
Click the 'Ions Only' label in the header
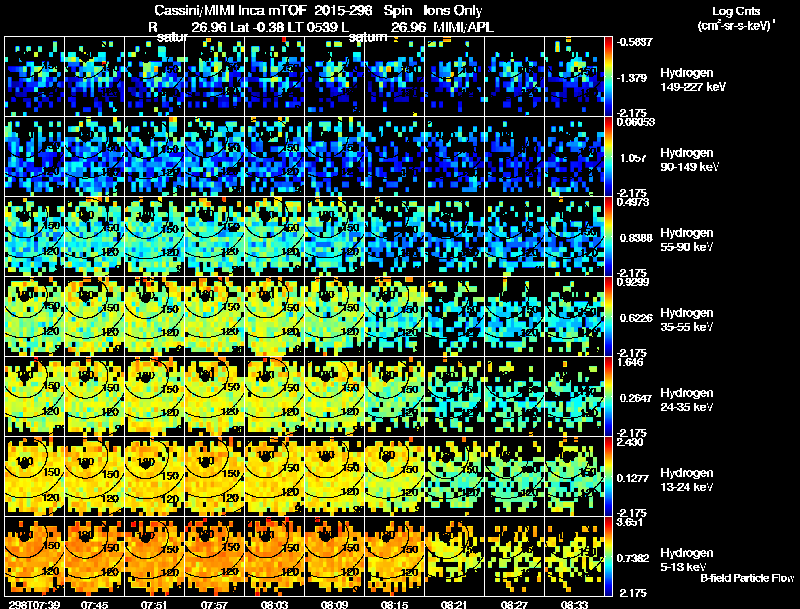click(x=452, y=11)
